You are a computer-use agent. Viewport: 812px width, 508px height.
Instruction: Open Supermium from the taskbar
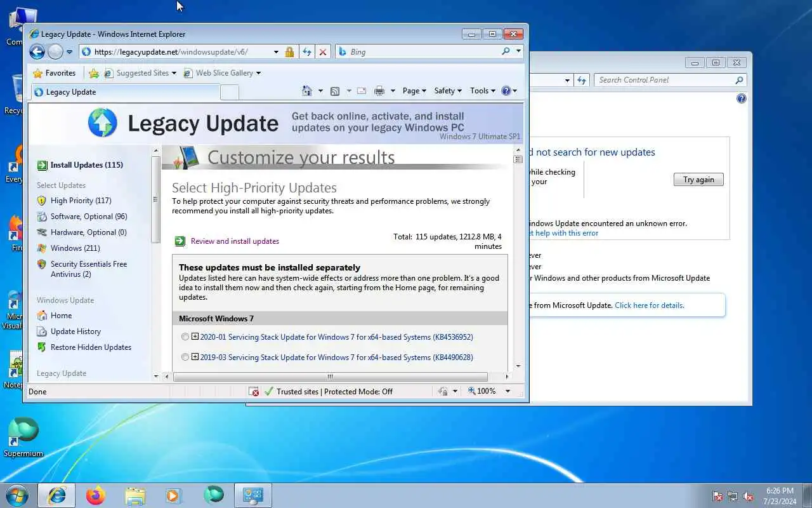214,495
